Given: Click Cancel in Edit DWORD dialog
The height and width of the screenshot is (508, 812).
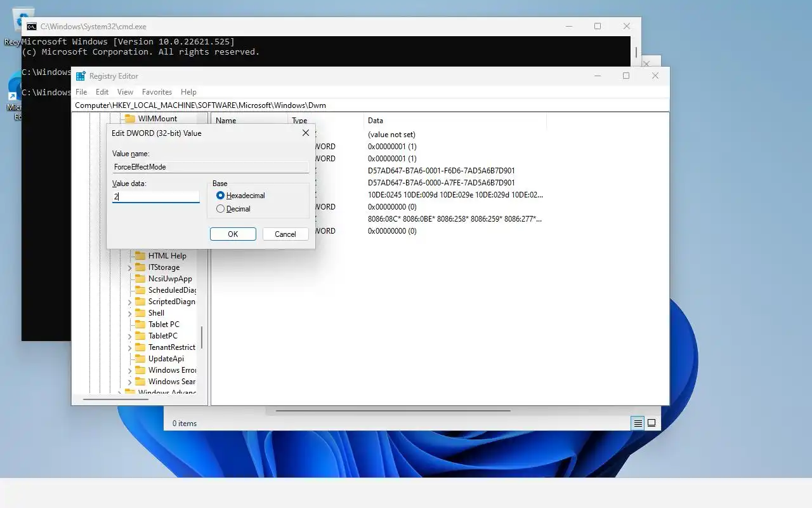Looking at the screenshot, I should (285, 234).
